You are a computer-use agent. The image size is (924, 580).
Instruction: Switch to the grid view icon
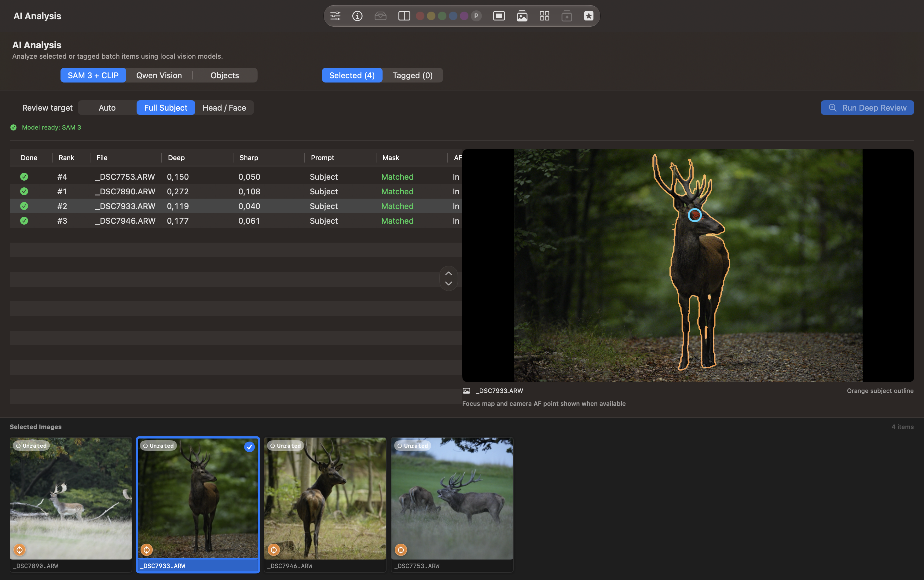click(x=544, y=16)
